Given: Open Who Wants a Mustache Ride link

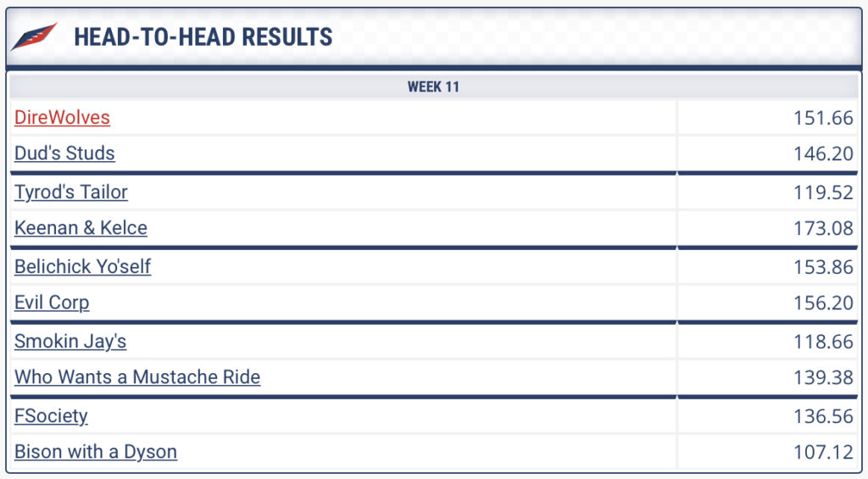Looking at the screenshot, I should click(137, 377).
